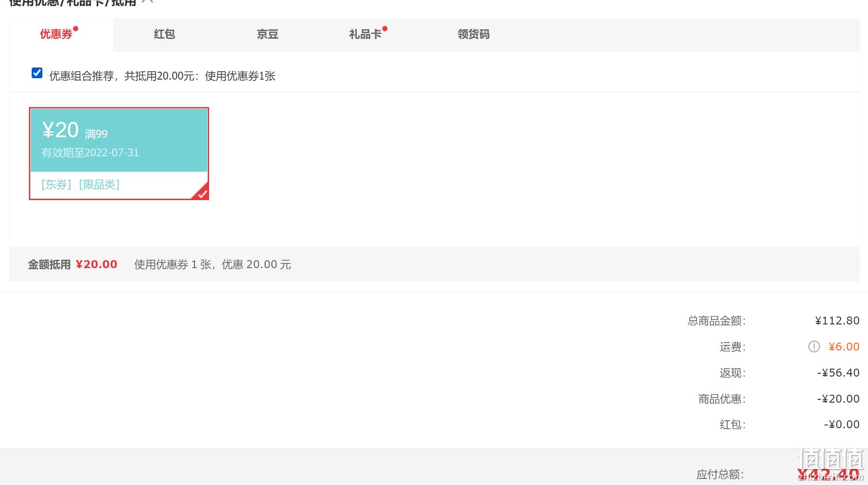Click the ¥6.00 shipping fee value
868x485 pixels.
[844, 347]
